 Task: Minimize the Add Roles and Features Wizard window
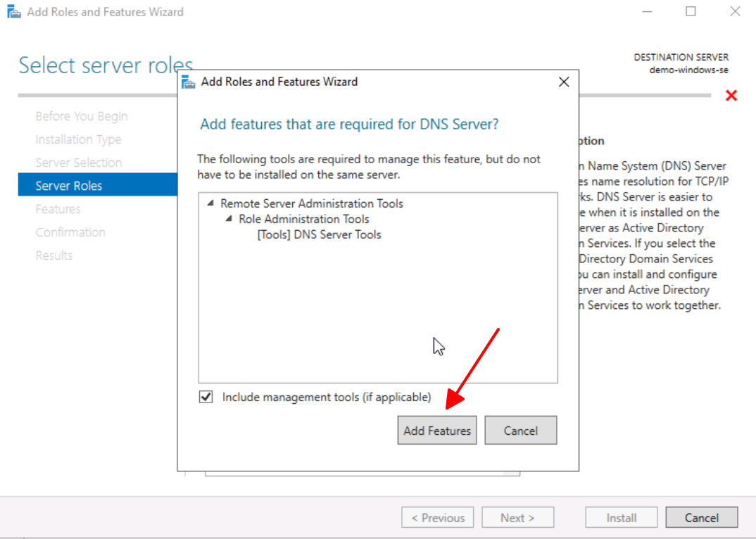pos(647,12)
